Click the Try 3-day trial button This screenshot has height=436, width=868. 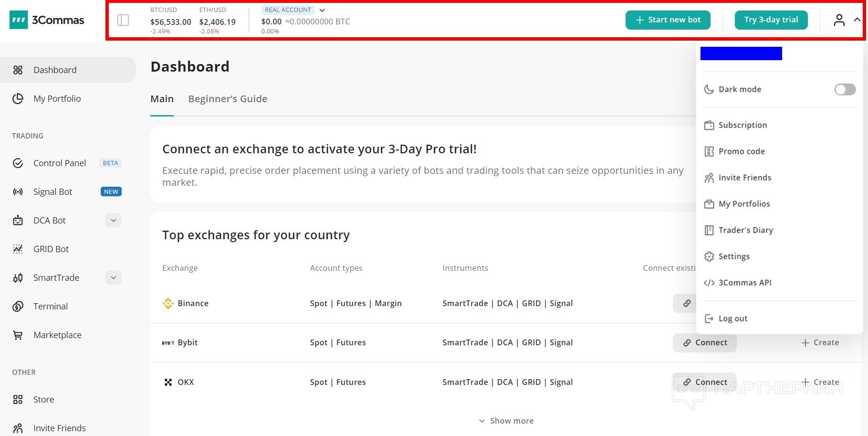pos(771,20)
